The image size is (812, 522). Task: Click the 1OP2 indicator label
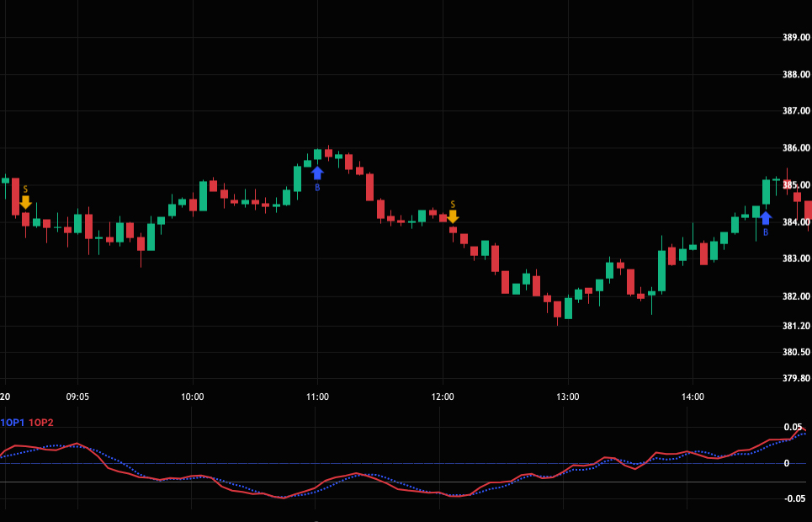pos(40,423)
